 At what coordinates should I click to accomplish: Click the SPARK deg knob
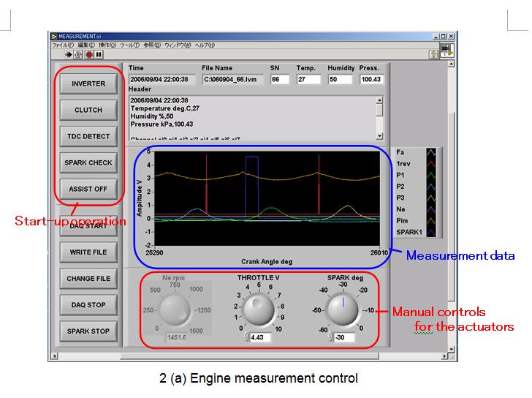coord(342,309)
